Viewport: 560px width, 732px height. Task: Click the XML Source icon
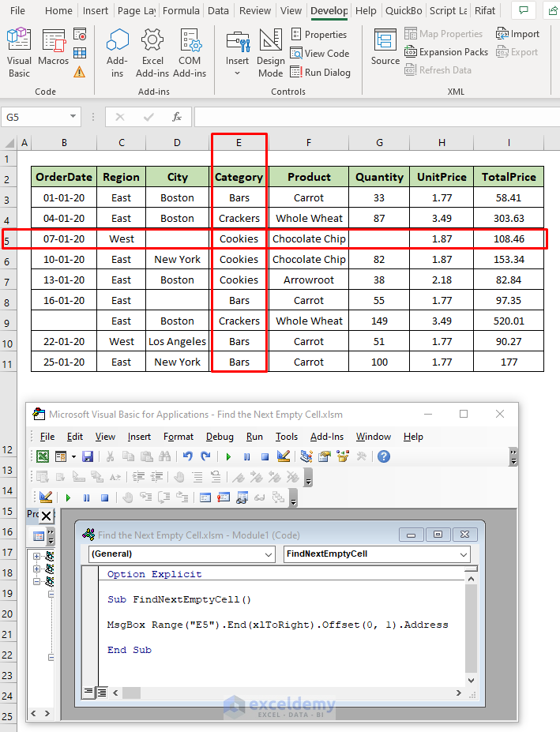click(385, 47)
